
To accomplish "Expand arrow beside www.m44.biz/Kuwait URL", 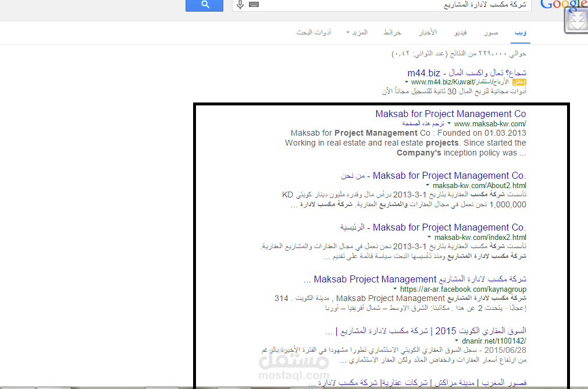I will click(x=407, y=82).
